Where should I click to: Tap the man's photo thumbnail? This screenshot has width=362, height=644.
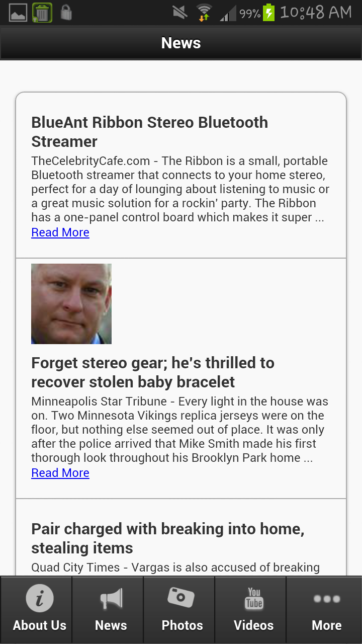(x=71, y=304)
